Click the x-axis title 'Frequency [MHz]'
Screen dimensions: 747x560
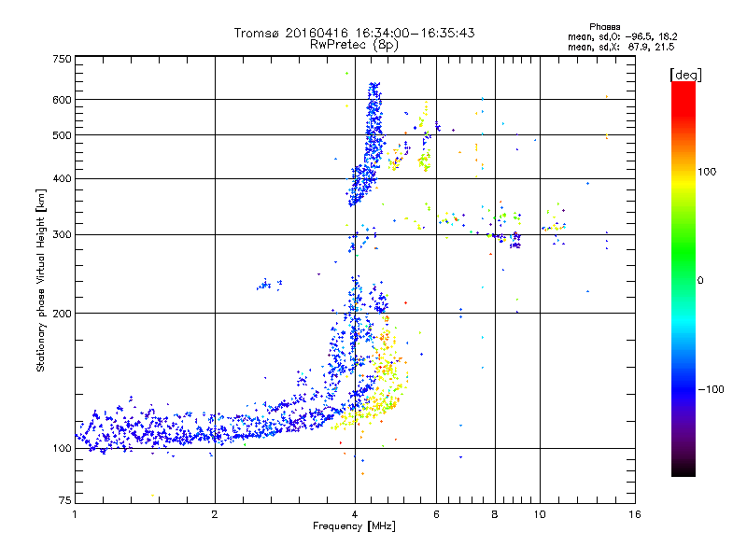click(354, 526)
